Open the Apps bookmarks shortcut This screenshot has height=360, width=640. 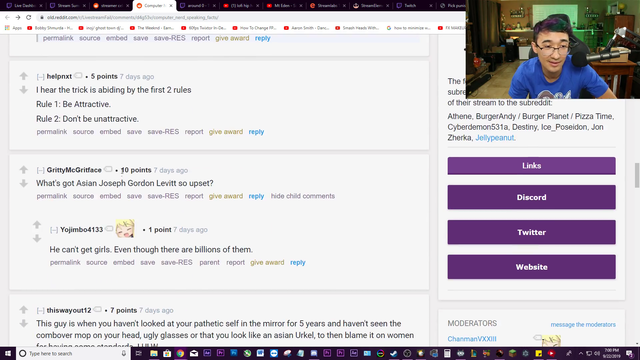[x=13, y=28]
